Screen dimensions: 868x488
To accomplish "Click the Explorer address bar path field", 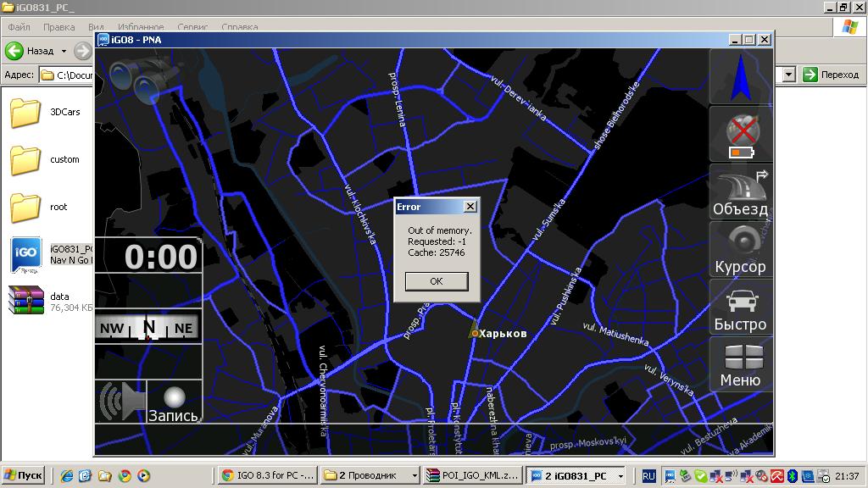I will [x=66, y=75].
